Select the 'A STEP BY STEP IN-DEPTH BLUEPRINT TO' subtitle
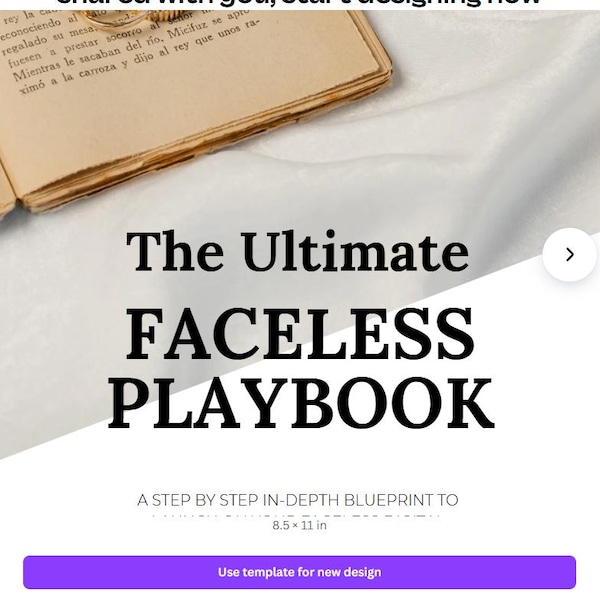This screenshot has width=600, height=600. [x=297, y=500]
